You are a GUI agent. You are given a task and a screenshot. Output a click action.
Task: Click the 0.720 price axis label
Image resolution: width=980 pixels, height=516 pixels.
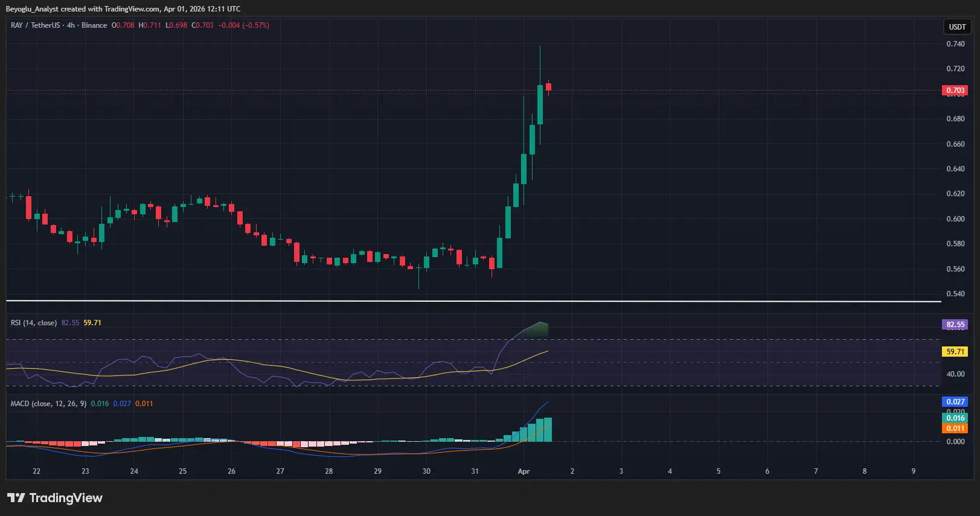pyautogui.click(x=955, y=69)
